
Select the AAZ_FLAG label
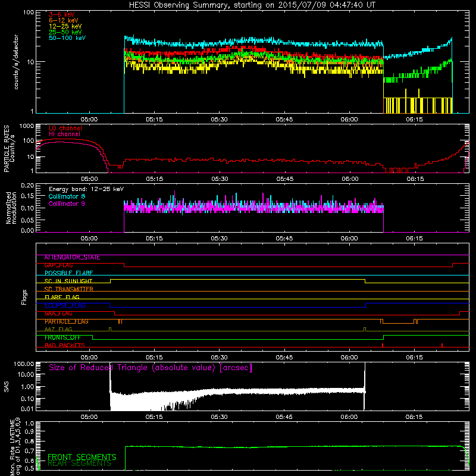(58, 330)
